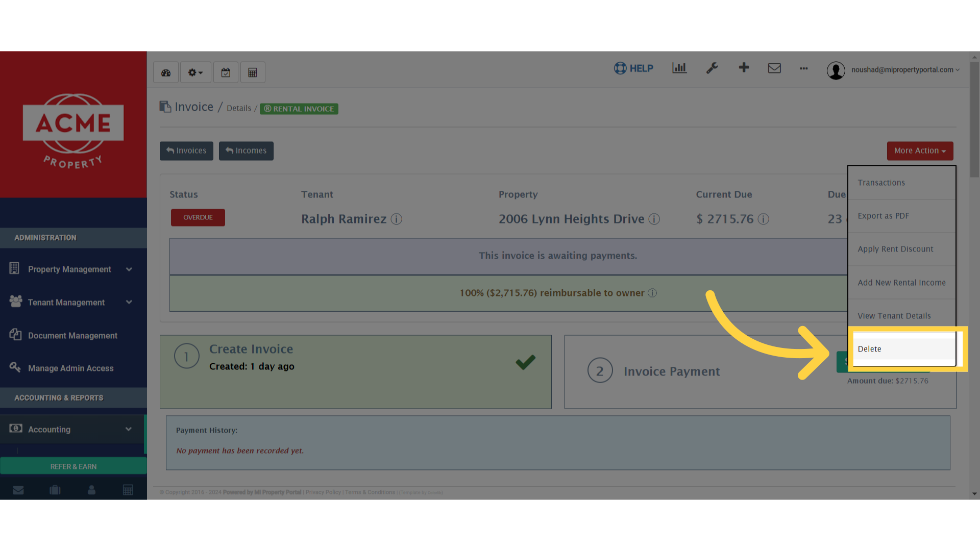Collapse the Tenant Management section
This screenshot has width=980, height=551.
(x=129, y=302)
